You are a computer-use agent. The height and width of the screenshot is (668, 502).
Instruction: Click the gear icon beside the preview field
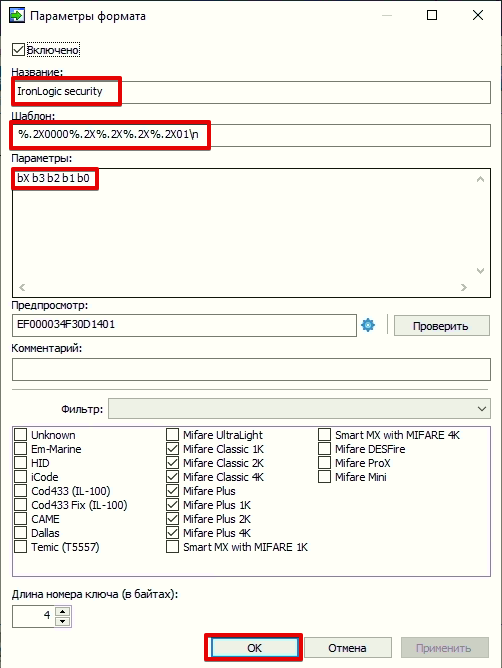pyautogui.click(x=368, y=325)
